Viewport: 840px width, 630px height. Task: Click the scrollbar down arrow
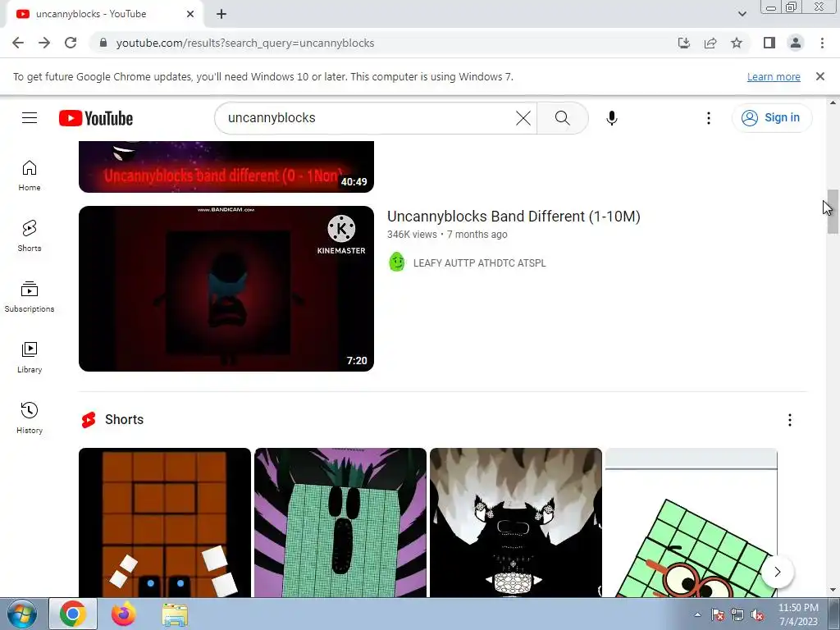tap(833, 591)
